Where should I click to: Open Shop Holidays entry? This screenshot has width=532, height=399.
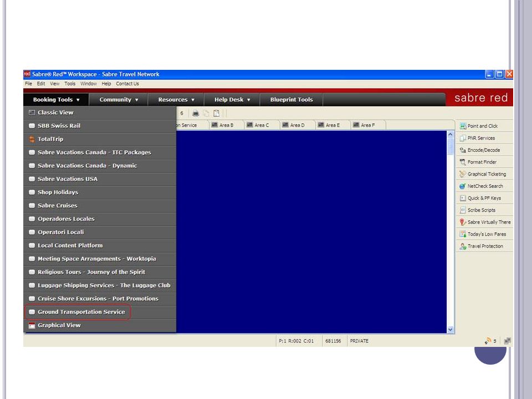pos(100,192)
